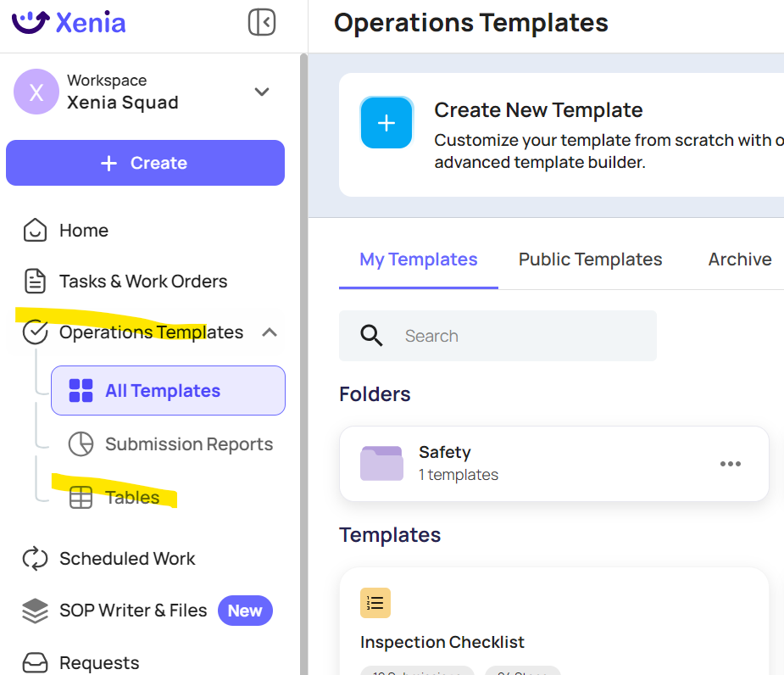This screenshot has height=675, width=784.
Task: Click the Xenia logo
Action: (x=69, y=22)
